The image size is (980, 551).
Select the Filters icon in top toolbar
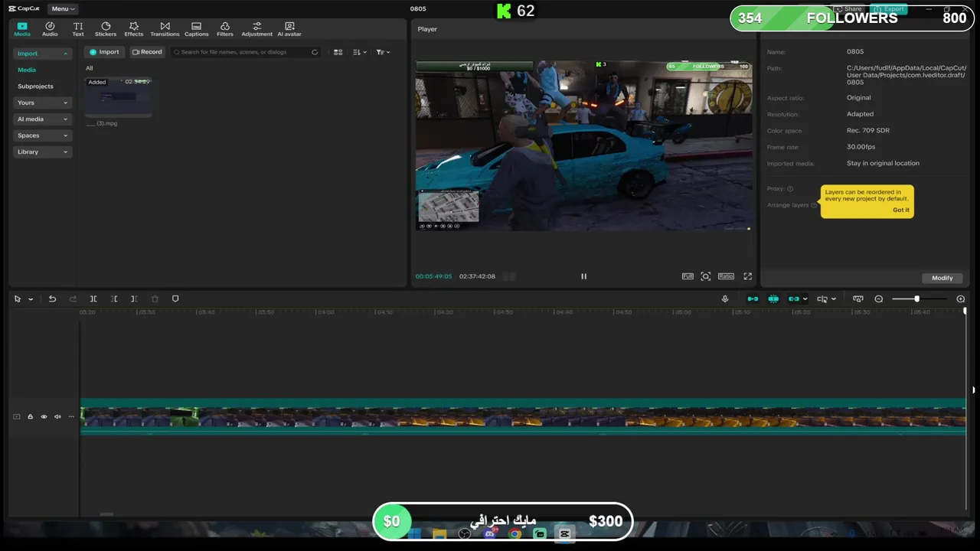[x=225, y=29]
